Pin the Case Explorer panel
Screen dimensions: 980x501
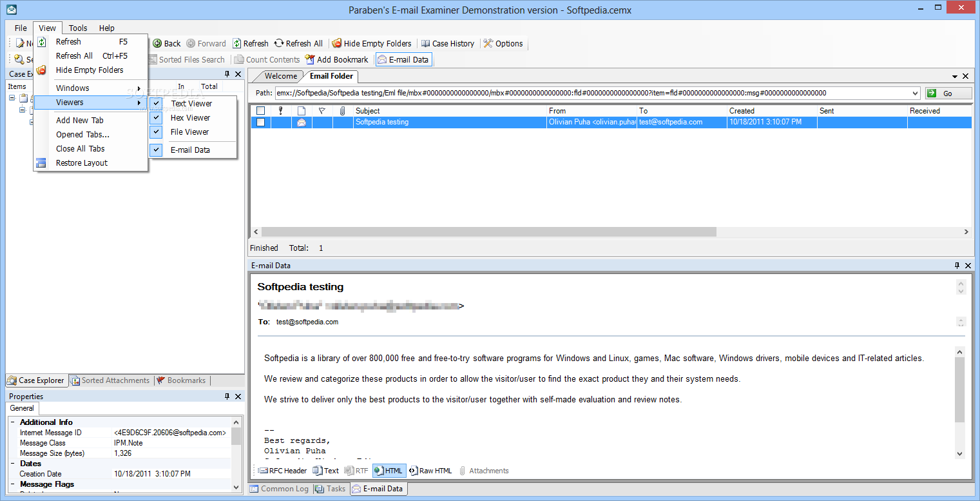pyautogui.click(x=227, y=74)
